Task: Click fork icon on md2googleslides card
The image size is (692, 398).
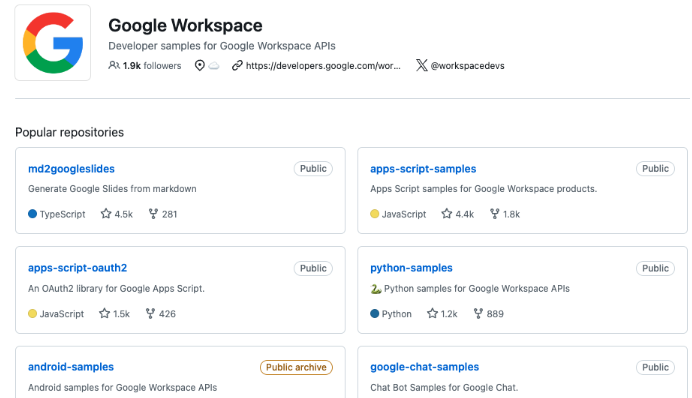Action: point(153,214)
